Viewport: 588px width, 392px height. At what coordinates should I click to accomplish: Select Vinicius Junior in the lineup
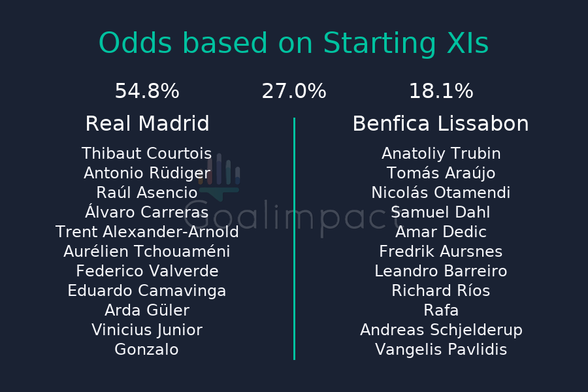pos(147,330)
